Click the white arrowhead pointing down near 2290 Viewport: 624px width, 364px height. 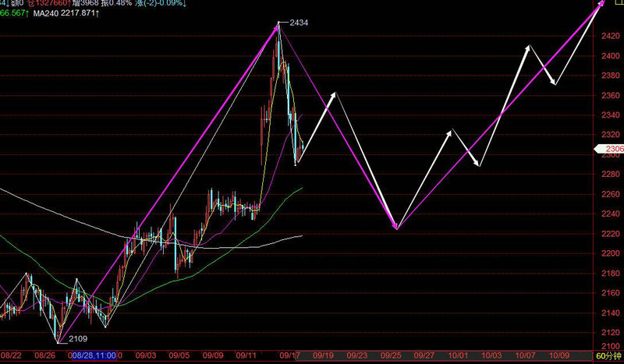pos(477,163)
